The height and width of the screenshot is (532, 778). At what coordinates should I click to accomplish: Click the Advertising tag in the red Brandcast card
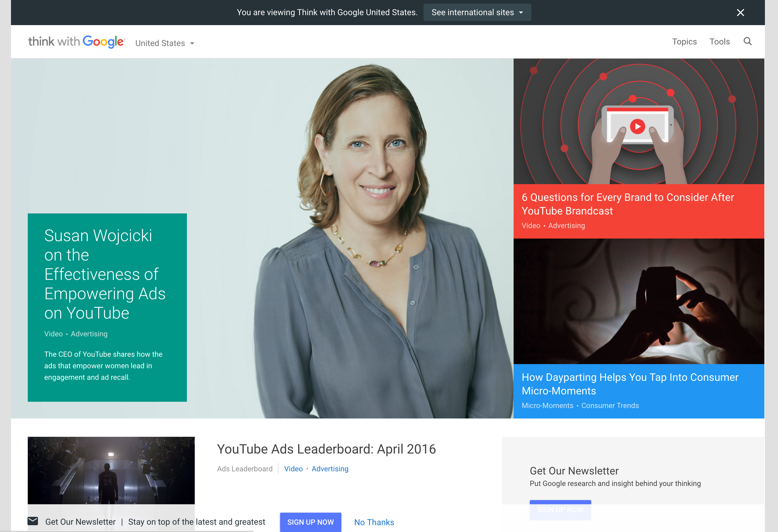[566, 226]
